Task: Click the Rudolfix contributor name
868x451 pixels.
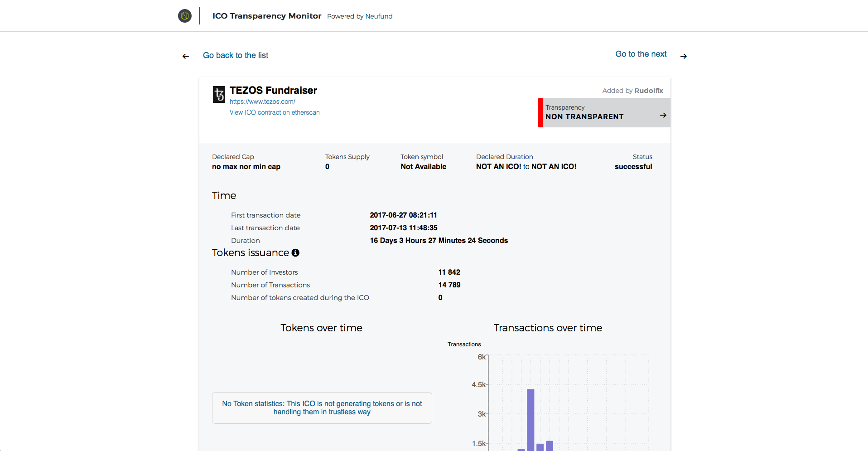Action: pyautogui.click(x=649, y=90)
